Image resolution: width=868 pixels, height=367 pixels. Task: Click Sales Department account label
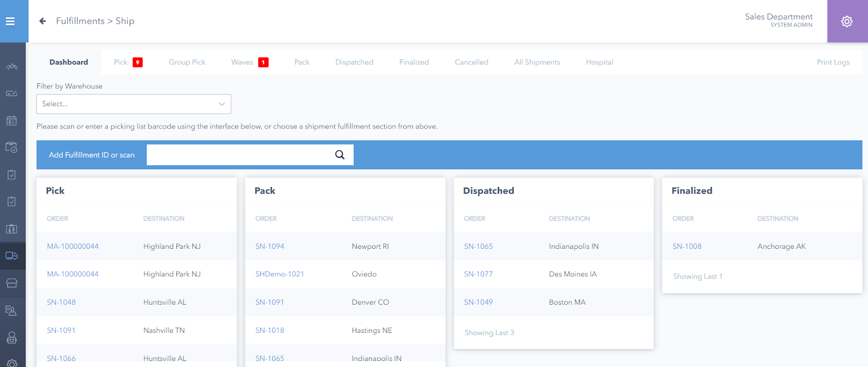(x=778, y=17)
